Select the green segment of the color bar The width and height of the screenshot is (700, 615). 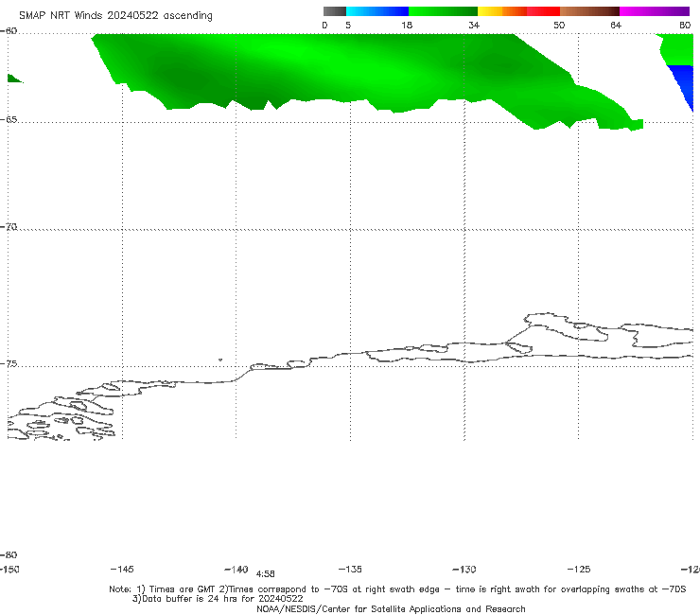point(443,11)
